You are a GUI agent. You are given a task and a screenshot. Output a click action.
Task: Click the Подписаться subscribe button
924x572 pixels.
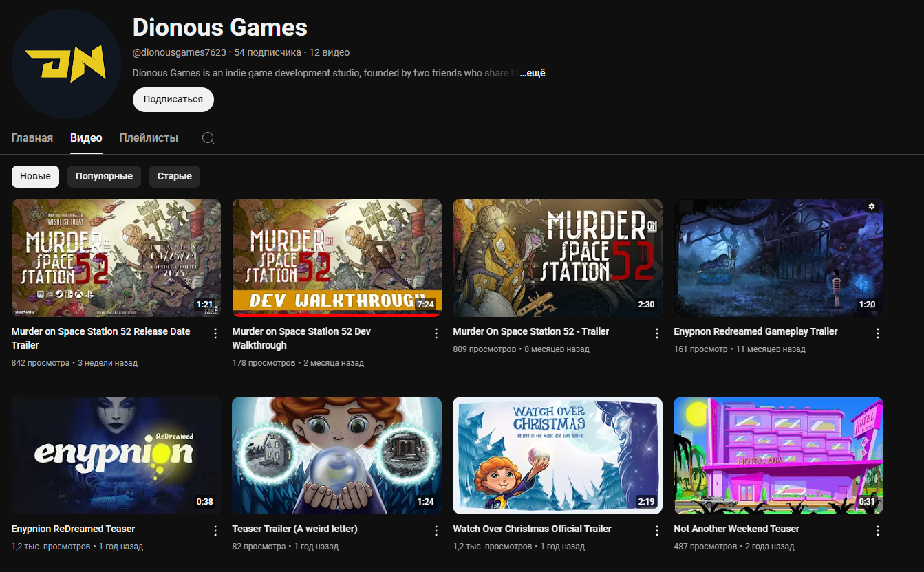(173, 100)
